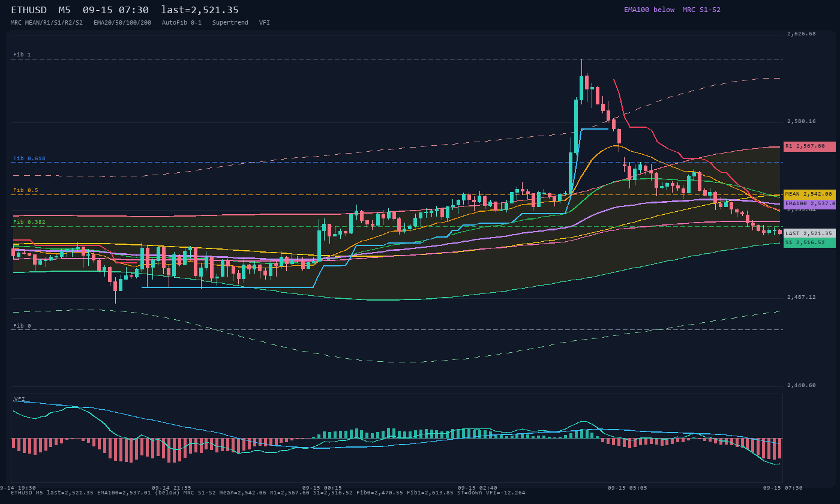Select the M5 timeframe text in title
This screenshot has width=840, height=504.
click(64, 10)
